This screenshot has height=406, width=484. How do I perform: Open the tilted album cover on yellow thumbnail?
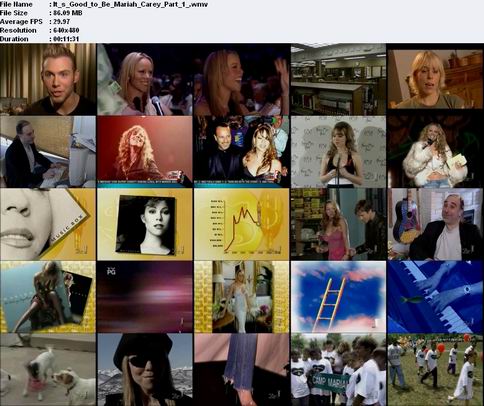[48, 297]
